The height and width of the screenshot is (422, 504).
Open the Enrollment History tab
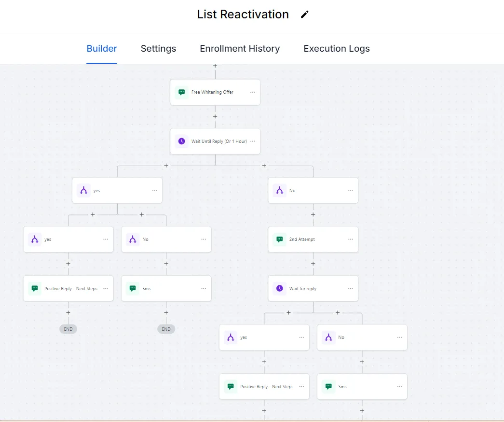(x=240, y=49)
